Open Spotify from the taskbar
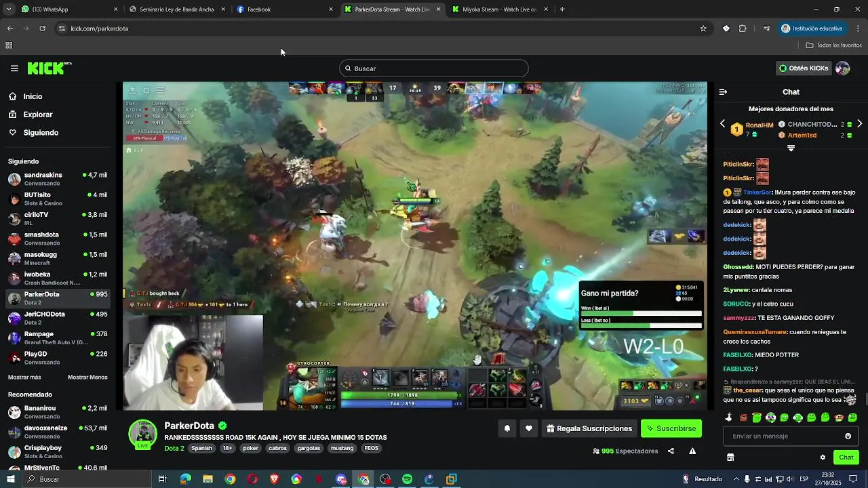This screenshot has height=488, width=868. click(407, 479)
